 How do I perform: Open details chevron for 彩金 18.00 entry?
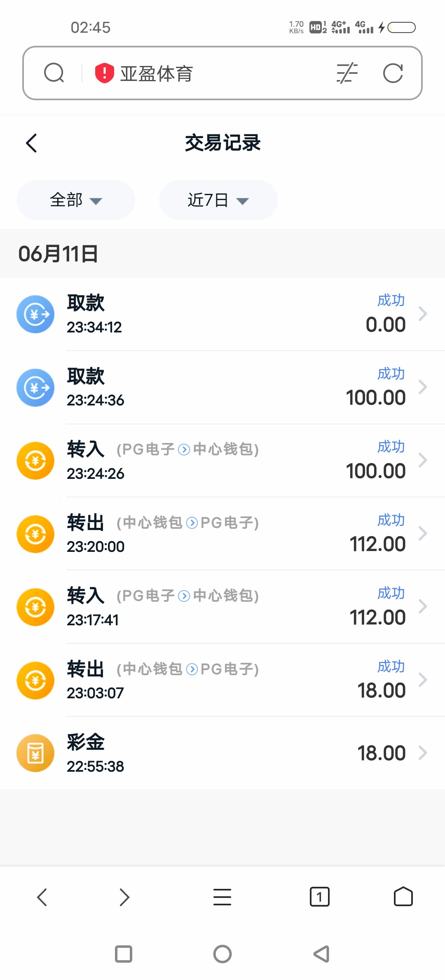click(423, 753)
